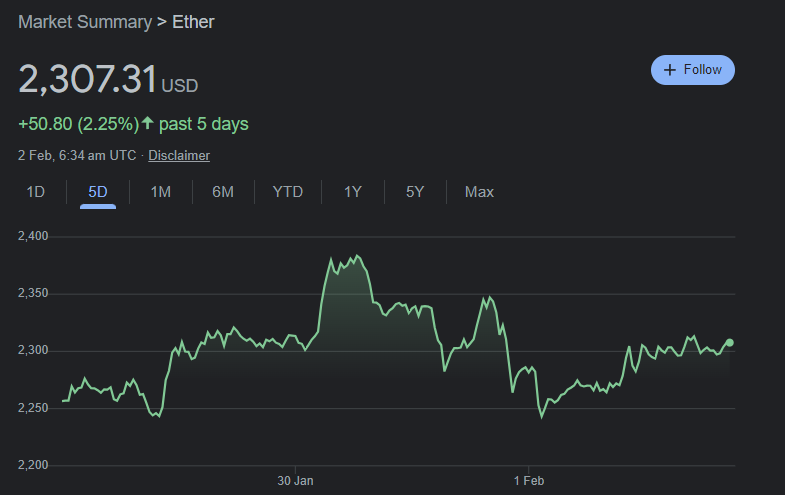The image size is (785, 495).
Task: Open the Disclaimer link
Action: tap(179, 155)
